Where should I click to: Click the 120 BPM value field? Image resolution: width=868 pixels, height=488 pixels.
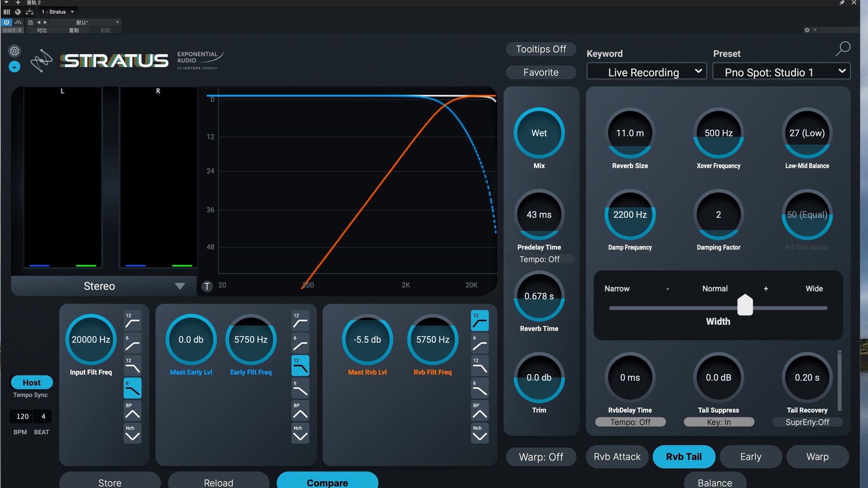pyautogui.click(x=21, y=416)
